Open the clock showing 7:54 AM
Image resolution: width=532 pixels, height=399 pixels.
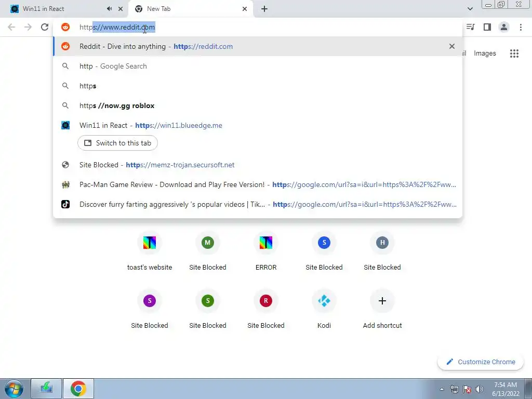(x=506, y=389)
